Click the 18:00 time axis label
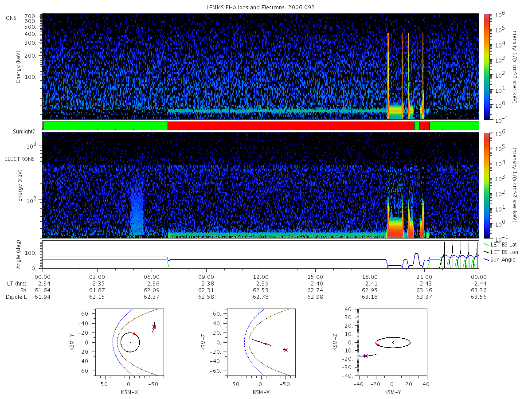 (x=370, y=277)
